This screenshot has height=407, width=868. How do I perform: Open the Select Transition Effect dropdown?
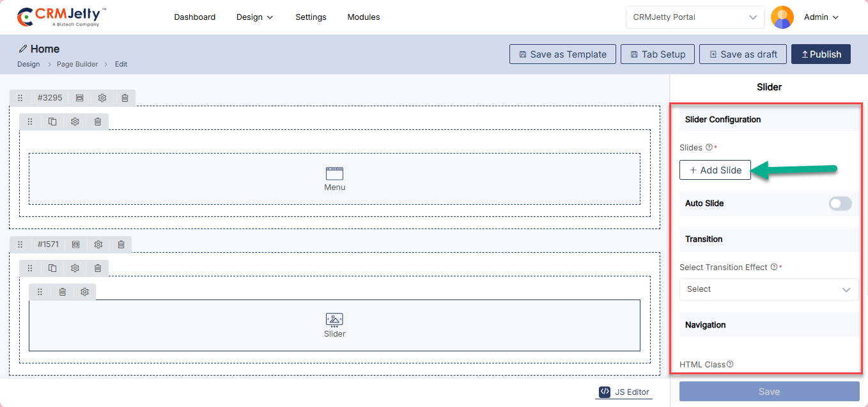click(769, 289)
